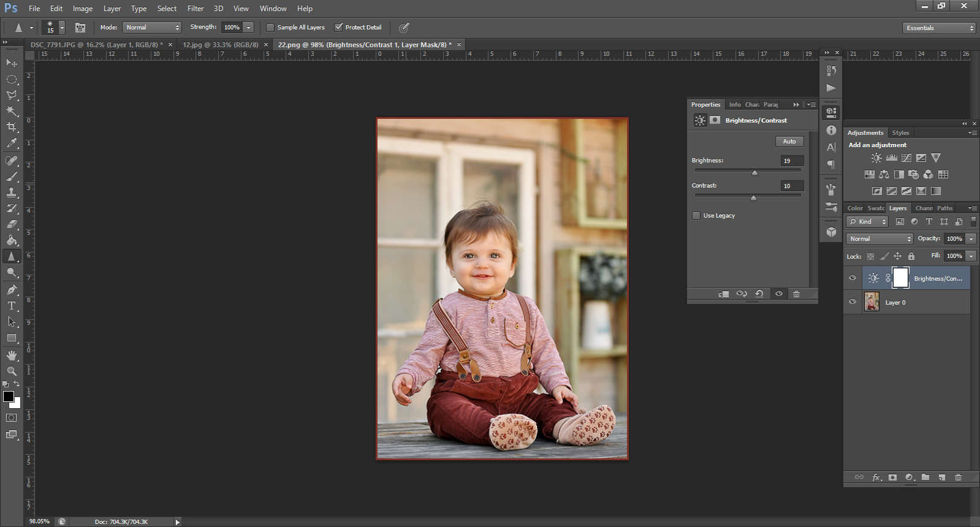Open the blend mode Normal dropdown in Layers
Image resolution: width=980 pixels, height=527 pixels.
click(x=879, y=239)
